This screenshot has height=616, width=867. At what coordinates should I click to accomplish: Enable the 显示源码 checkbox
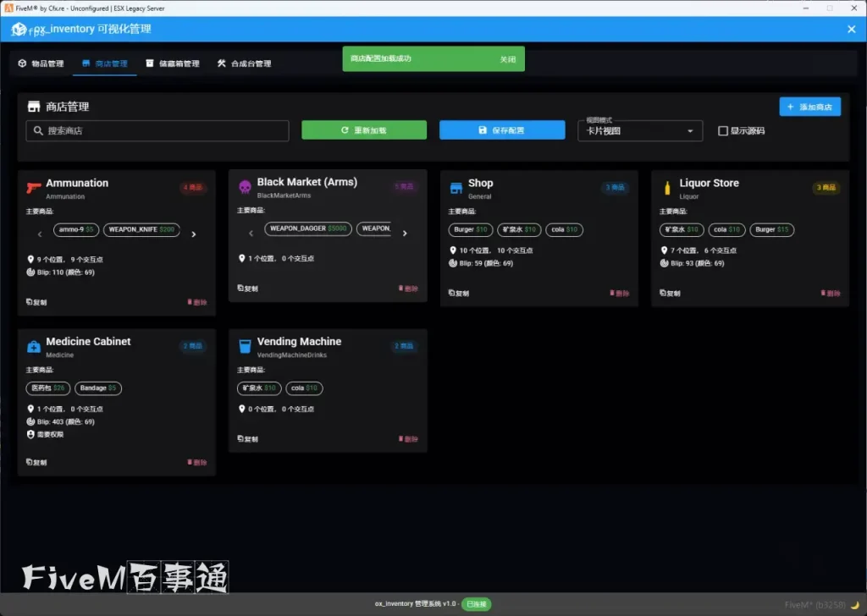coord(722,131)
